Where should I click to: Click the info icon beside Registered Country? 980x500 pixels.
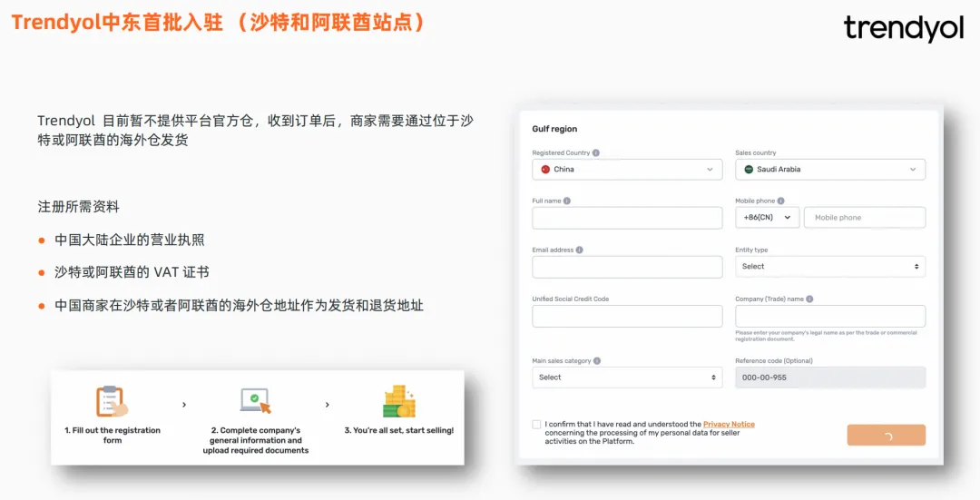[595, 152]
